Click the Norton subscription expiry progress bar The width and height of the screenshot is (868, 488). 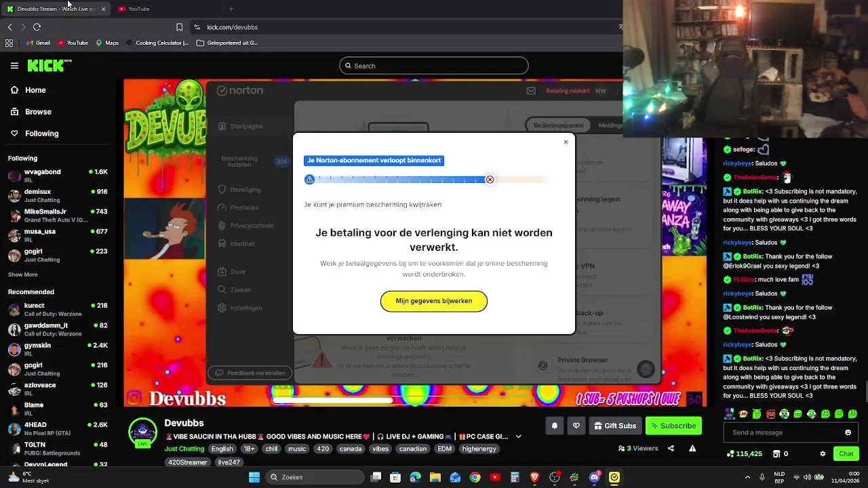pos(427,180)
